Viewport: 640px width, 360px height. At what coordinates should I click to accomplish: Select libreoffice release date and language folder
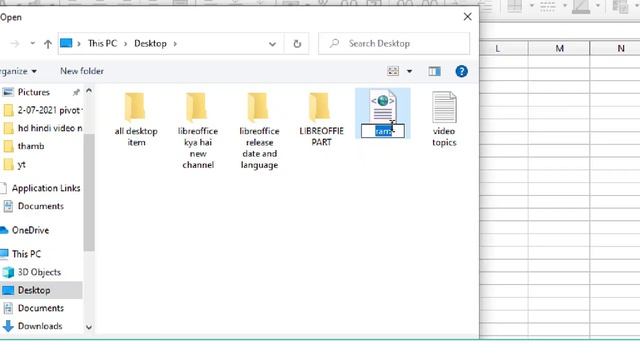(x=259, y=131)
